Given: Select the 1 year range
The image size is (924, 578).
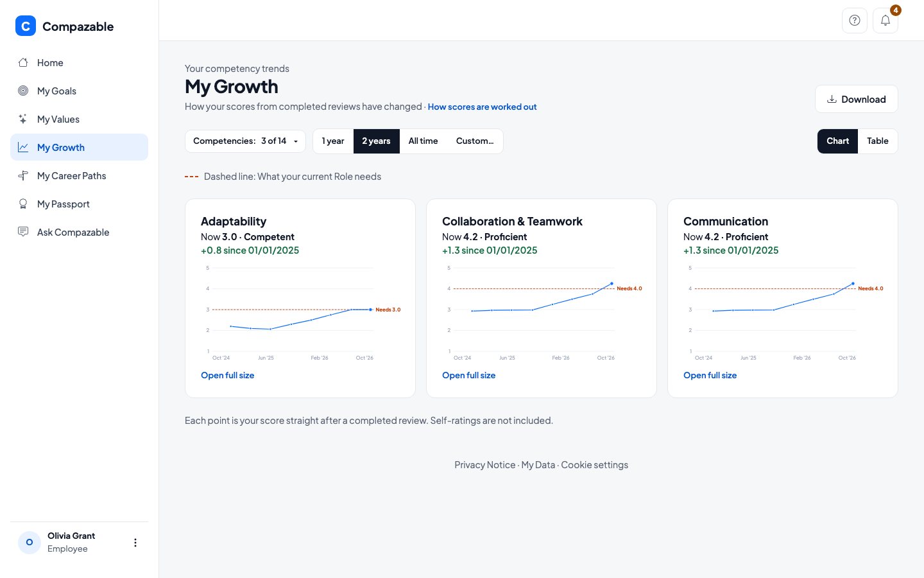Looking at the screenshot, I should 333,141.
